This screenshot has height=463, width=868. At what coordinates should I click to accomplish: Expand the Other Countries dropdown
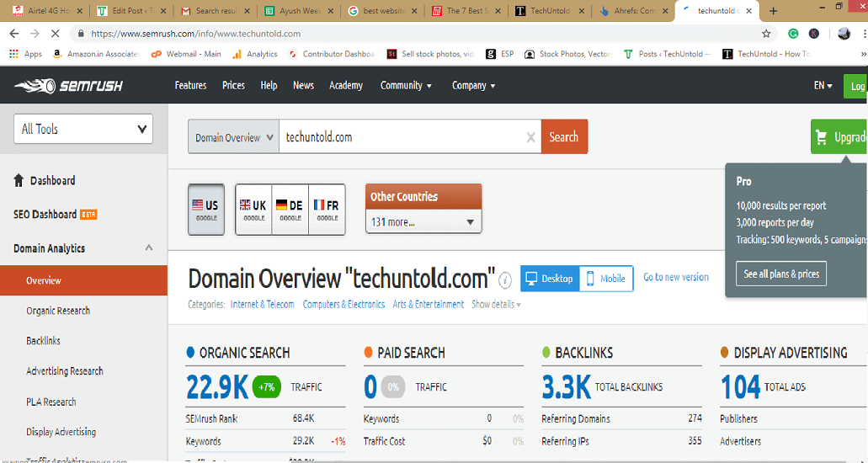click(423, 222)
